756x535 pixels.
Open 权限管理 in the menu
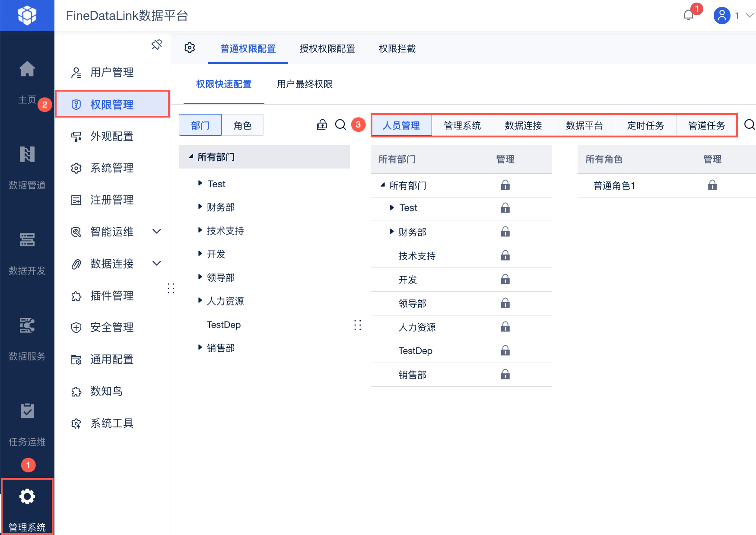pos(112,104)
